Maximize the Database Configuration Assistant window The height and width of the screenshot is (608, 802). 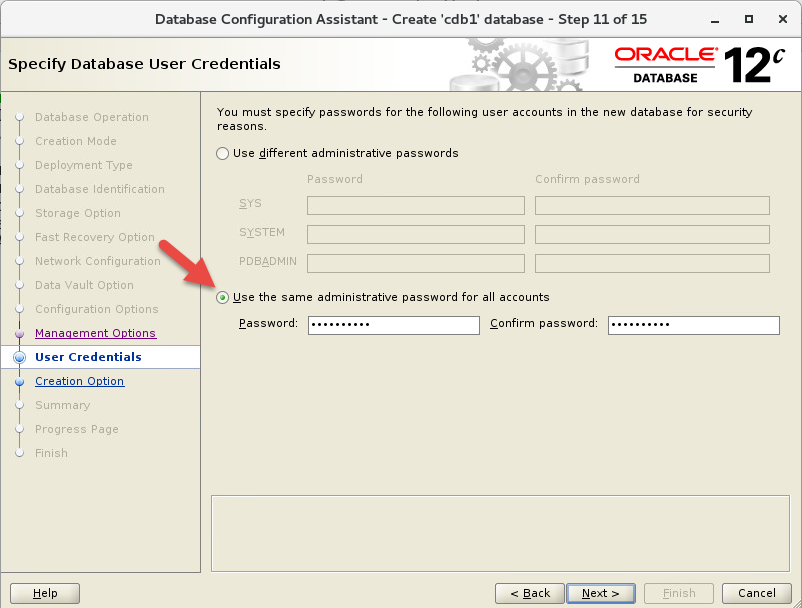tap(749, 19)
